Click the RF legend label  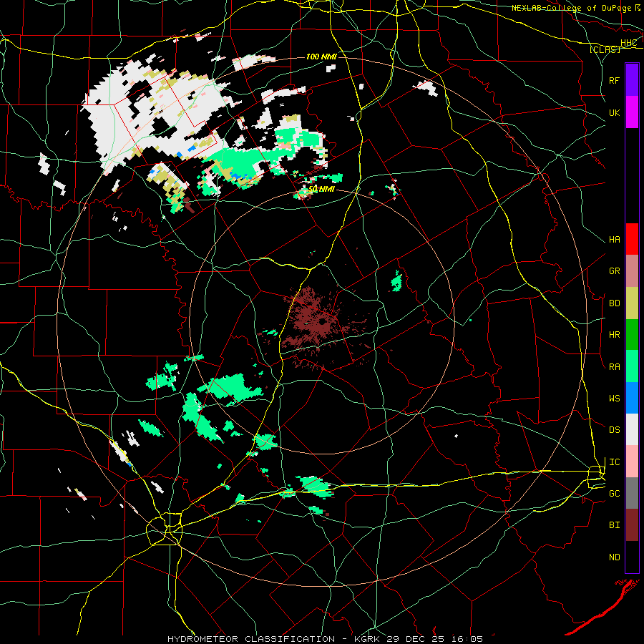(614, 80)
